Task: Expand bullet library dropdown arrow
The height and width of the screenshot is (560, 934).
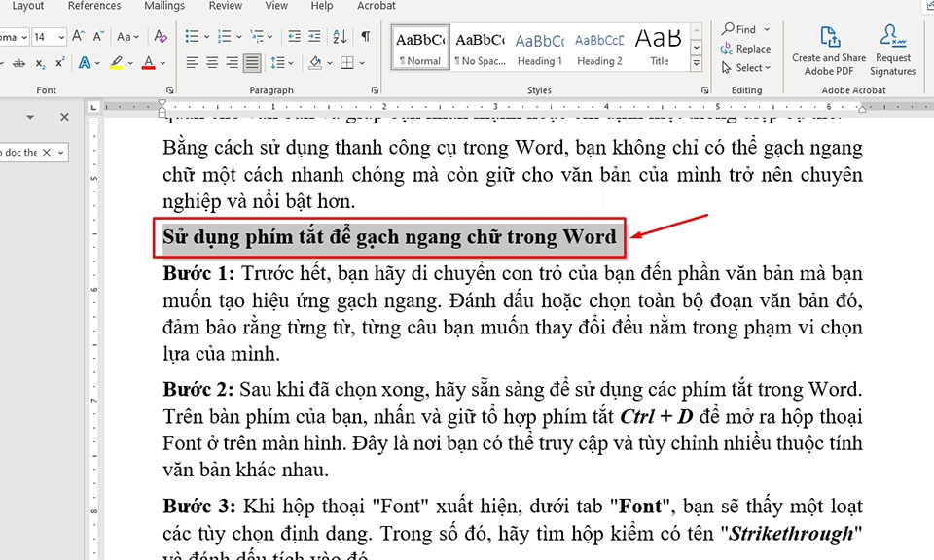Action: tap(206, 37)
